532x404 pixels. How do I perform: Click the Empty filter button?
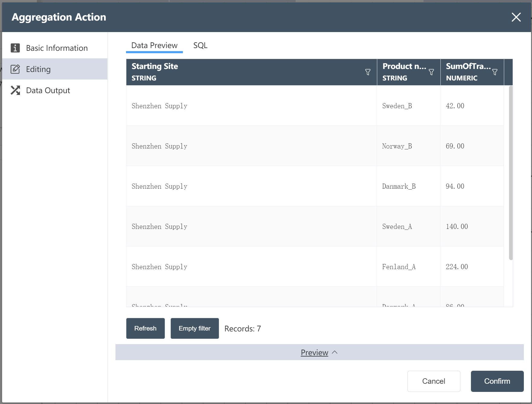coord(195,328)
